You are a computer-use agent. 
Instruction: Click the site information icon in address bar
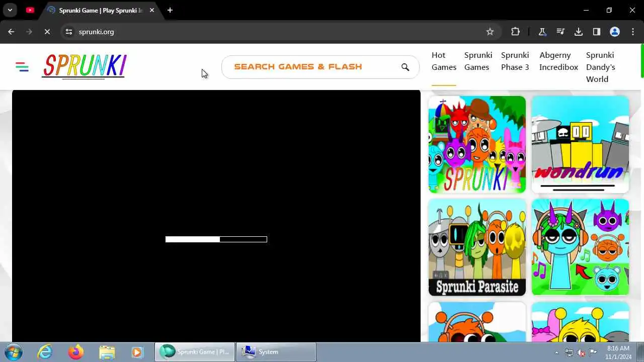pyautogui.click(x=69, y=32)
